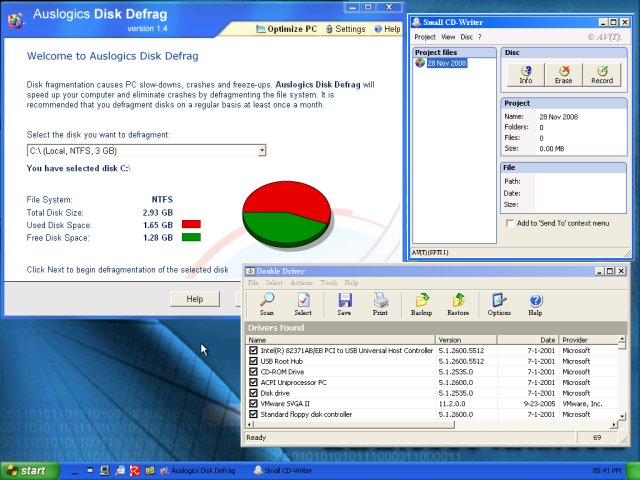Open the Help menu in Double Driver
Image resolution: width=640 pixels, height=480 pixels.
[351, 282]
